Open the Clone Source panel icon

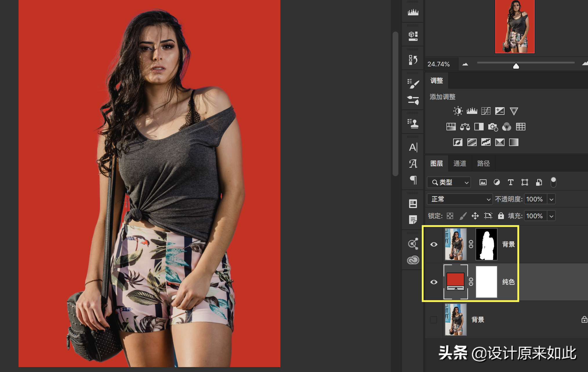(413, 124)
